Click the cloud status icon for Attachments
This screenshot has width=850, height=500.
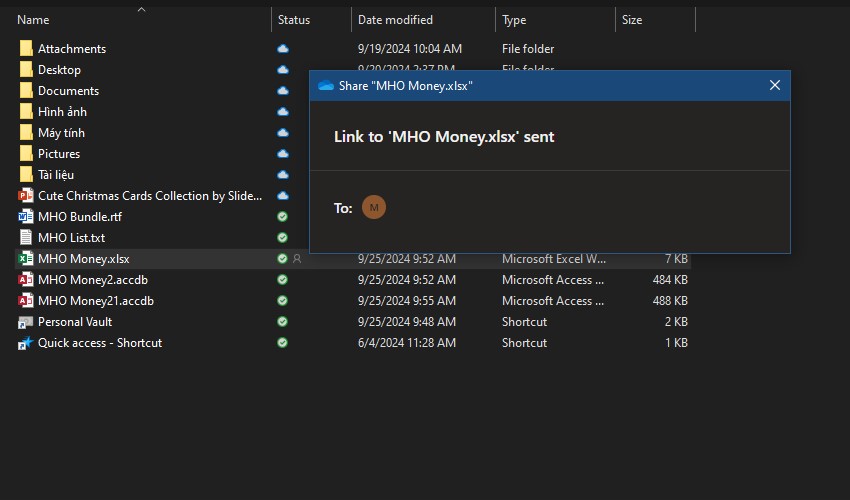pos(283,49)
